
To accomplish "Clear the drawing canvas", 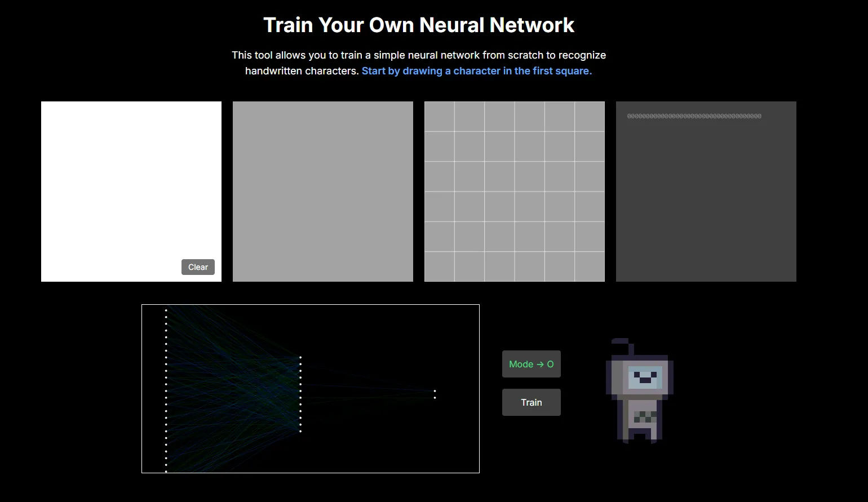I will tap(198, 267).
